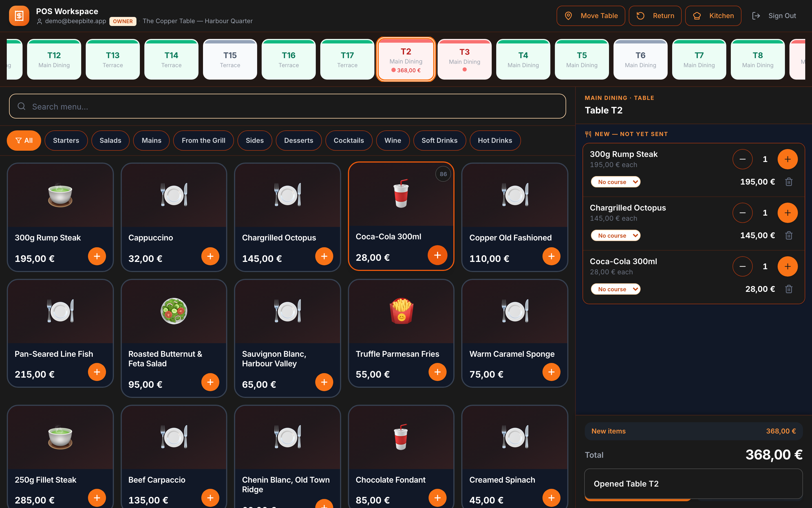Click the 86 badge on Coca-Cola card
The width and height of the screenshot is (812, 508).
tap(443, 174)
